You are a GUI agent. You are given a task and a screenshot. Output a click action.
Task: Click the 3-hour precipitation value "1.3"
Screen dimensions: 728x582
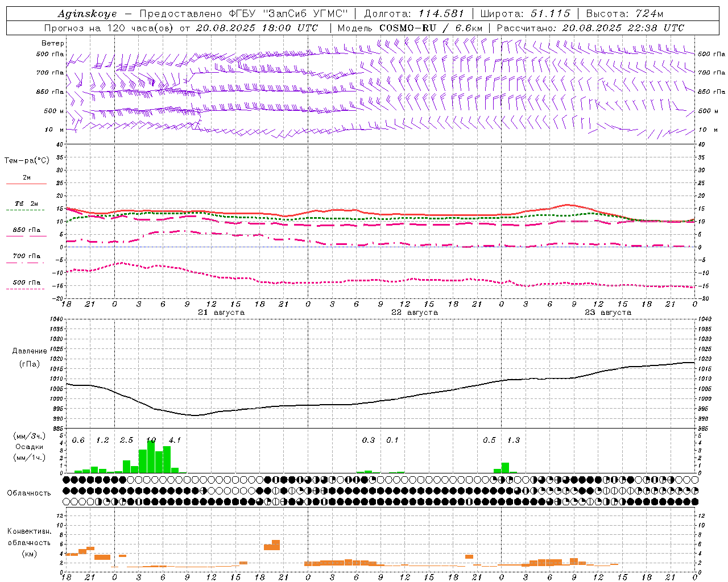(514, 440)
